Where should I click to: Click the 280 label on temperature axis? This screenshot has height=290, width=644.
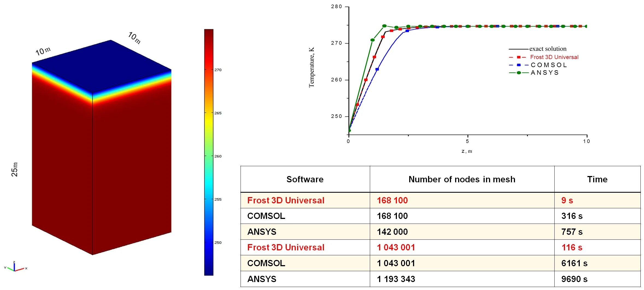point(336,7)
